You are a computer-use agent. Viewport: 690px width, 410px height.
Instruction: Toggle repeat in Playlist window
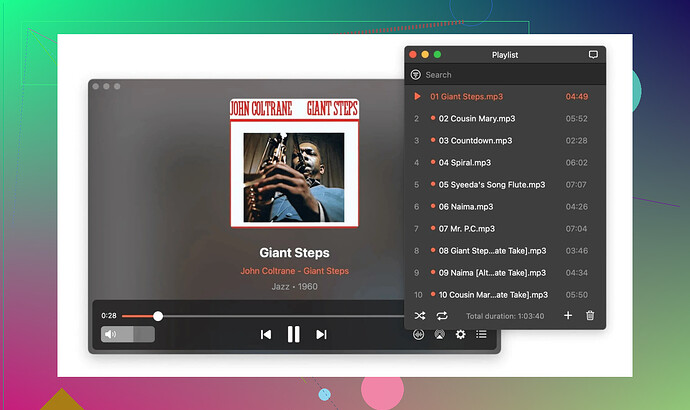pos(442,316)
